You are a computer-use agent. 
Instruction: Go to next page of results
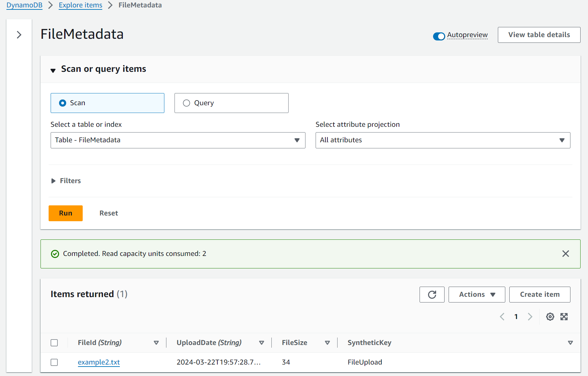530,317
